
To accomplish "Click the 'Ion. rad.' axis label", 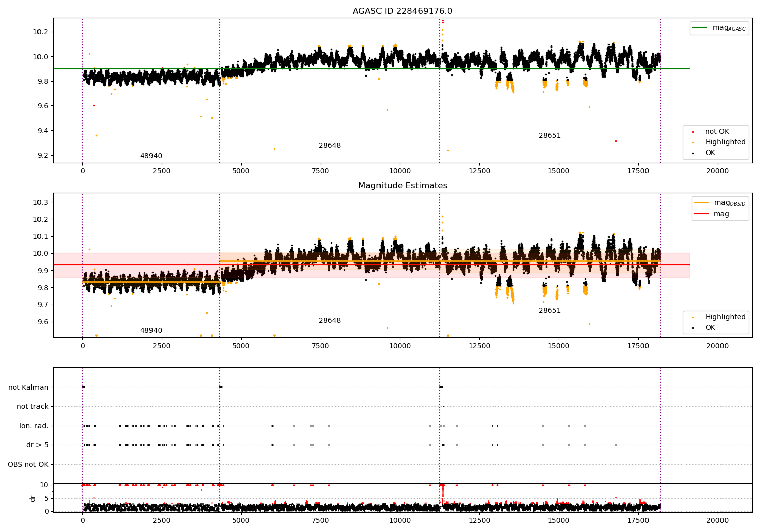I will tap(34, 426).
